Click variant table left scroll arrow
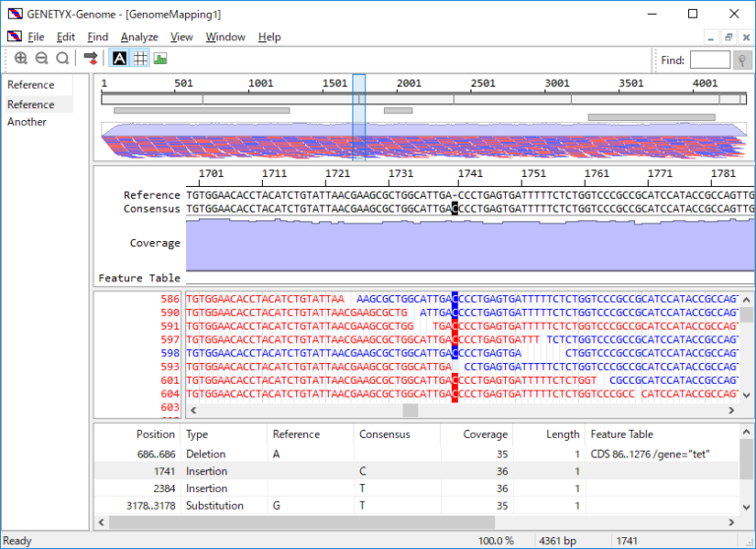Viewport: 756px width, 549px height. 100,522
